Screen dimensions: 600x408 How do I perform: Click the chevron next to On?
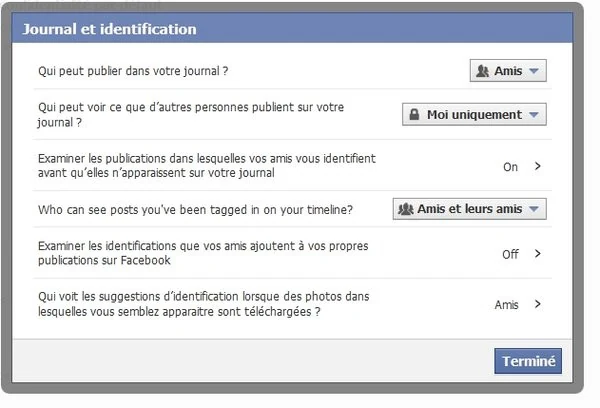538,166
